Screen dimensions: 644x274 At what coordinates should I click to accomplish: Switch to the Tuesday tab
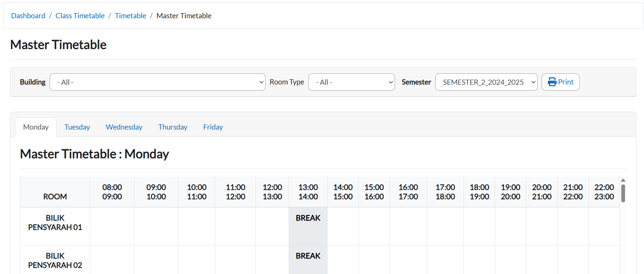(x=77, y=127)
